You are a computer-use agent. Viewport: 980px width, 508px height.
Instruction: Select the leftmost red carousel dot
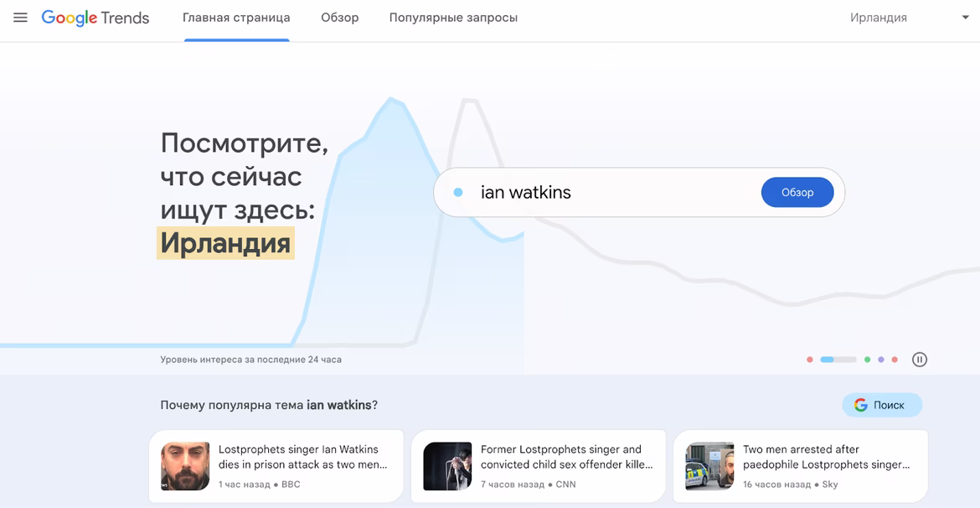pos(810,360)
